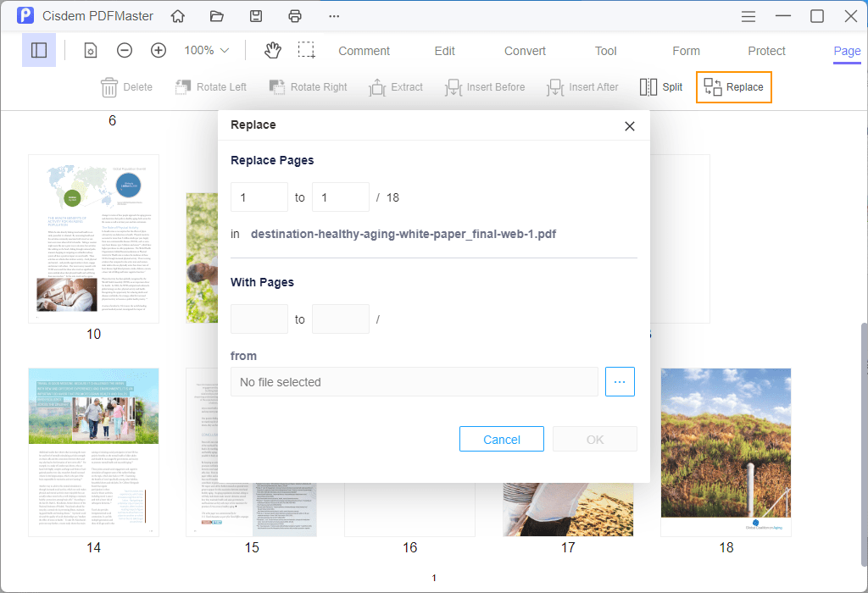This screenshot has height=593, width=868.
Task: Click the Cancel button in Replace dialog
Action: (x=501, y=439)
